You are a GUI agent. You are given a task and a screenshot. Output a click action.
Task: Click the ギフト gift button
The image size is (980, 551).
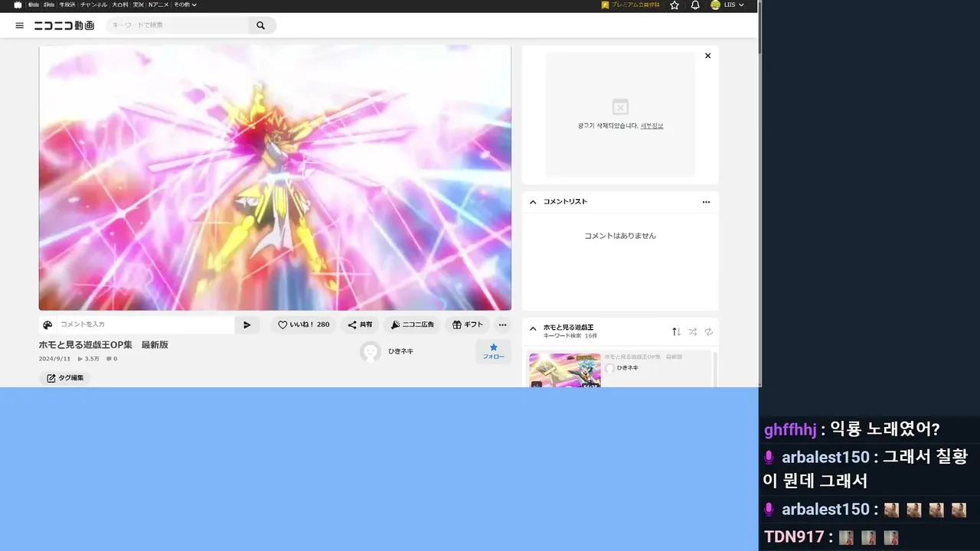[x=467, y=324]
